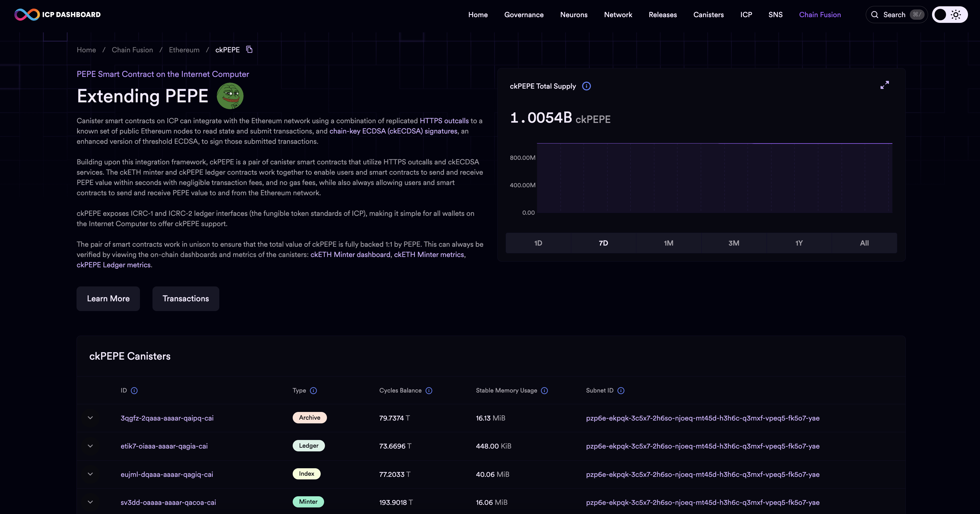Expand the Archive canister row

click(x=90, y=418)
